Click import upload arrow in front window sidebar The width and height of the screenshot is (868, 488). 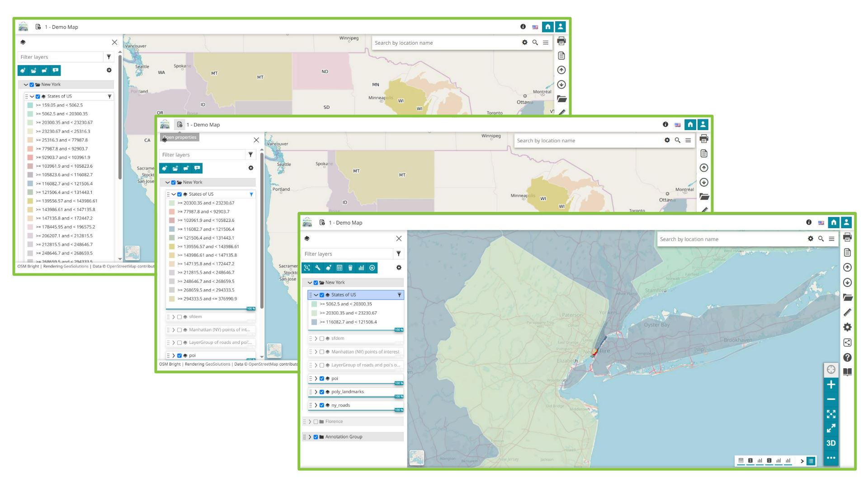click(x=848, y=267)
